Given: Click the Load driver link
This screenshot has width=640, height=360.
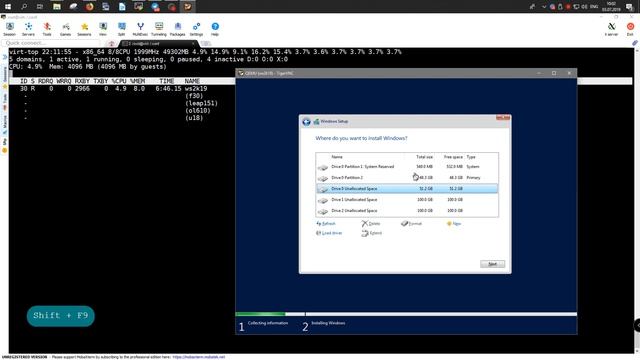Looking at the screenshot, I should pyautogui.click(x=329, y=233).
